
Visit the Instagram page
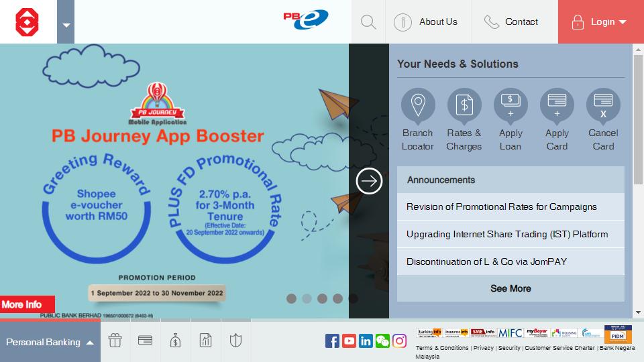point(399,341)
